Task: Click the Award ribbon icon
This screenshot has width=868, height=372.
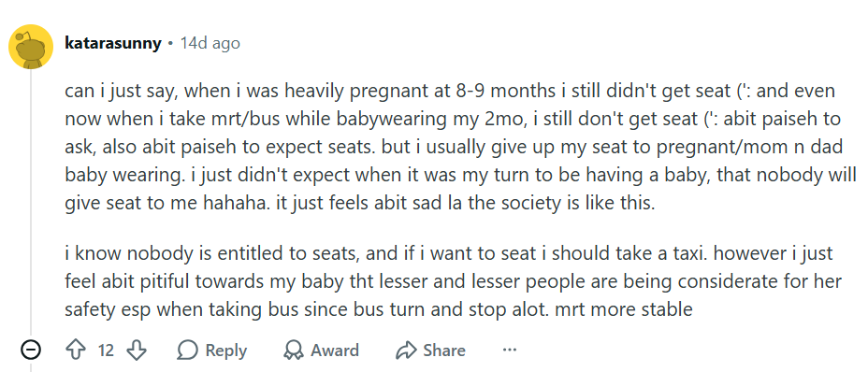Action: pos(293,350)
